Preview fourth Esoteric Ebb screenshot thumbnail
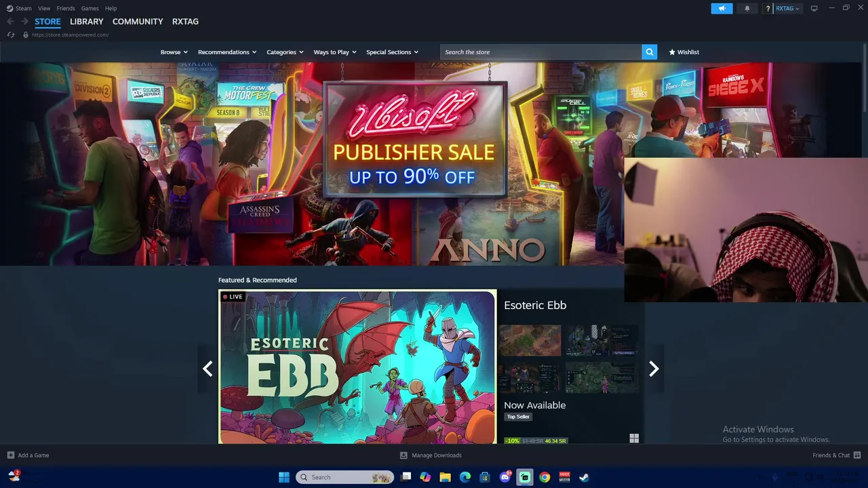 (x=602, y=377)
